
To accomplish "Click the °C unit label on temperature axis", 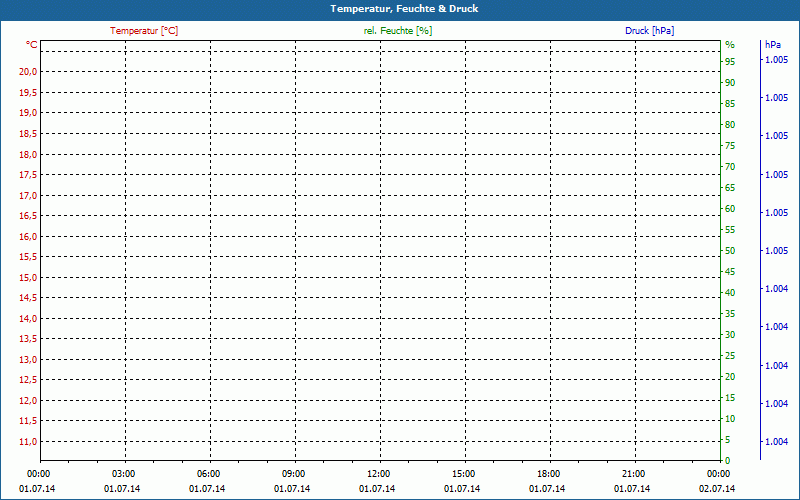I will click(x=32, y=45).
